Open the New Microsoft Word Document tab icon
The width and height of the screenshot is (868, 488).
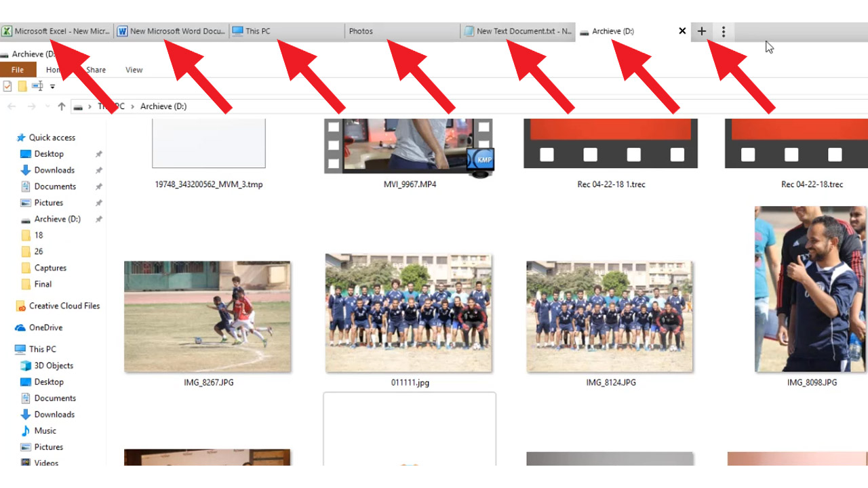(x=122, y=30)
